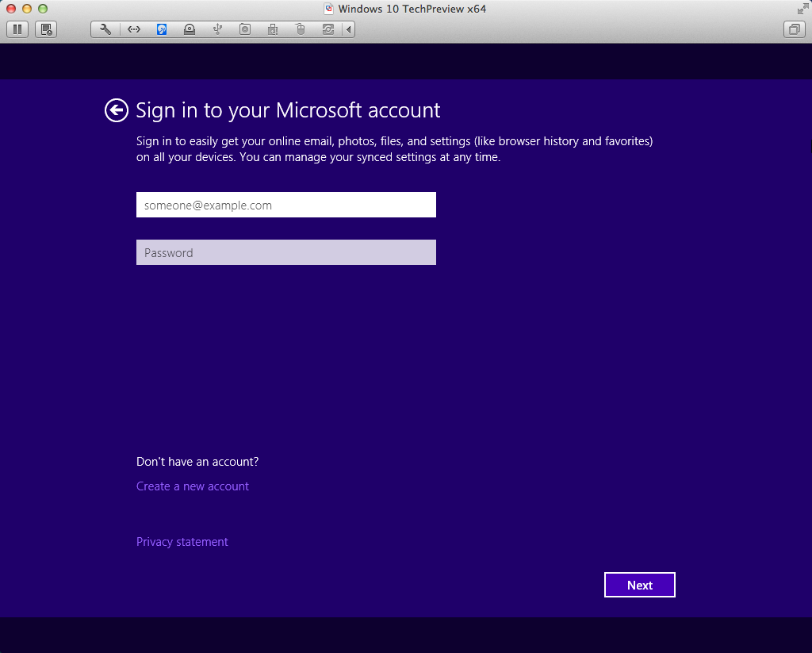Open the snapshots manager icon

click(x=46, y=29)
